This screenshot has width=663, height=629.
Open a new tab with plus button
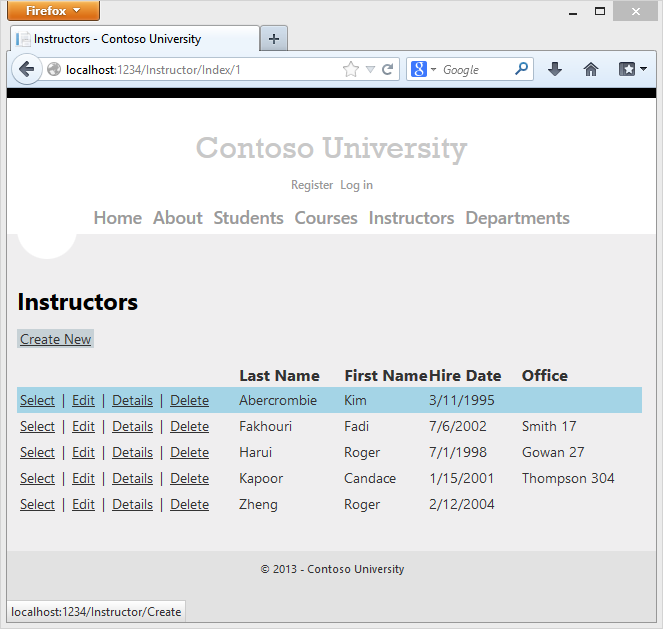tap(274, 39)
